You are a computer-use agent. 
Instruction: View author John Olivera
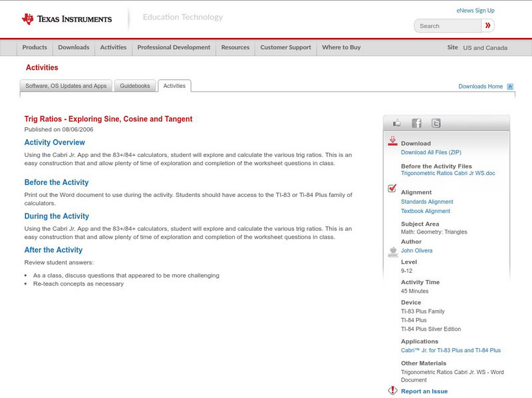(417, 251)
